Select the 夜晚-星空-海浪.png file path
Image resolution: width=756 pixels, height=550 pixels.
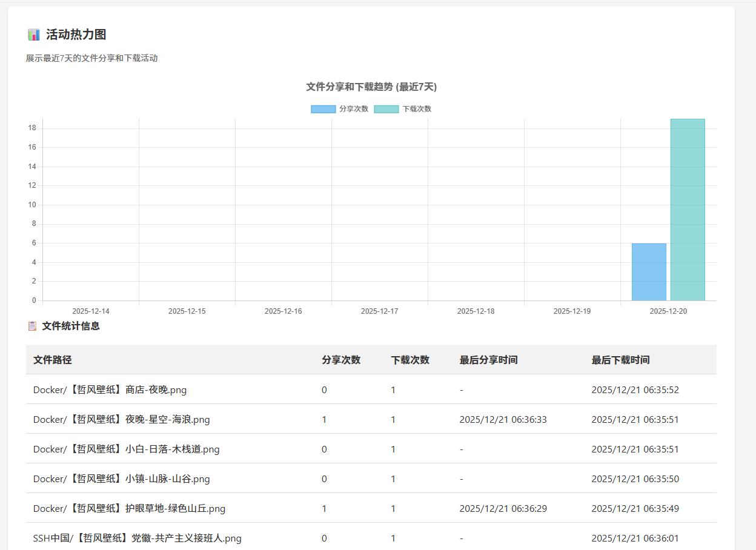[122, 419]
